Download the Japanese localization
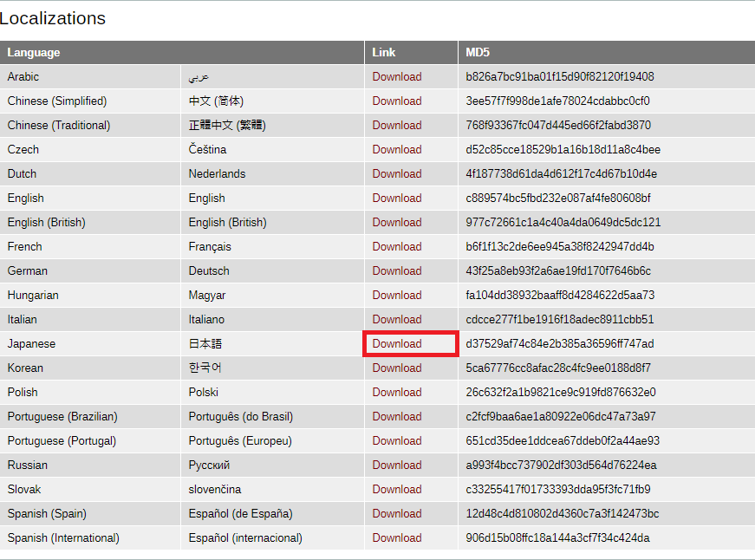 click(x=397, y=344)
